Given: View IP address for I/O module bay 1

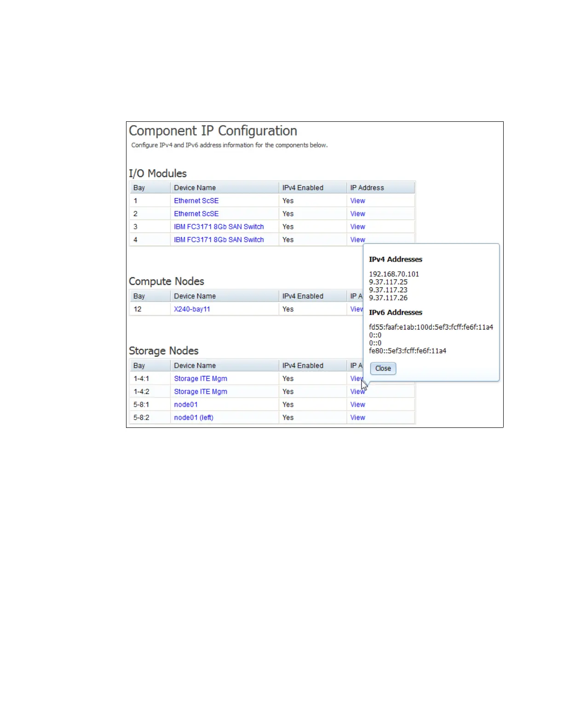Looking at the screenshot, I should 357,201.
